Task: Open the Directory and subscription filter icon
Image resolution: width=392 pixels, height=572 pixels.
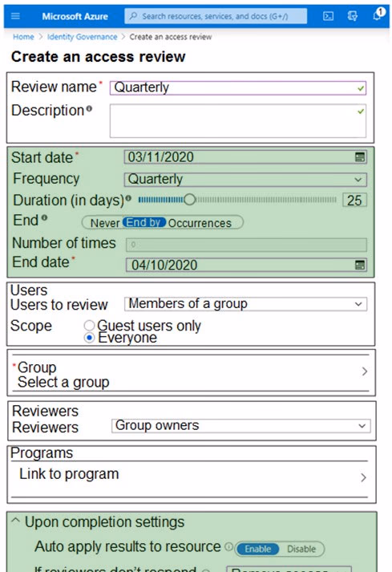Action: pos(352,16)
